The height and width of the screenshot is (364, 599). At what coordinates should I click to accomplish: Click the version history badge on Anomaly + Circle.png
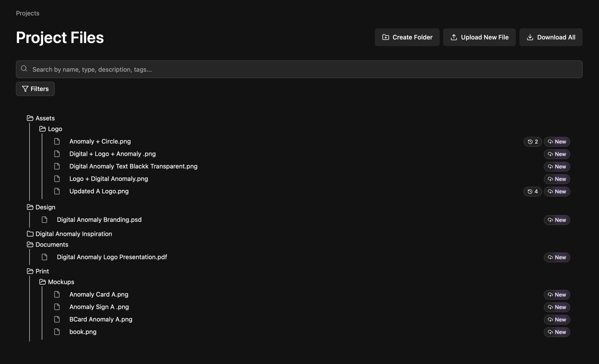point(532,142)
